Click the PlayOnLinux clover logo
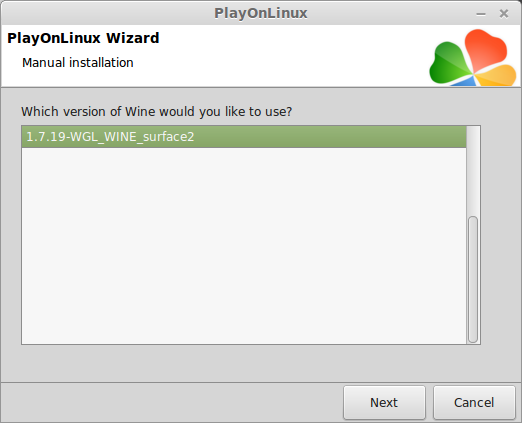Image resolution: width=522 pixels, height=423 pixels. 473,57
